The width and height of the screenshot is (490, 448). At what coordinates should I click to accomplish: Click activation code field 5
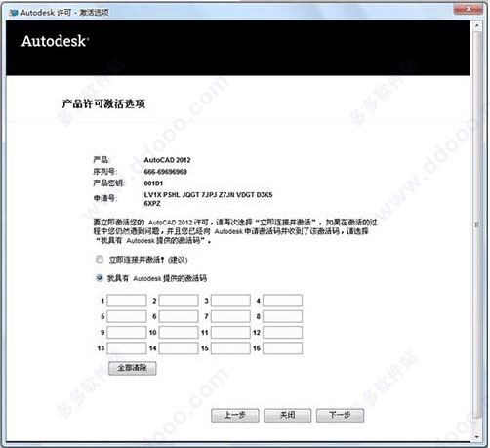tap(127, 316)
